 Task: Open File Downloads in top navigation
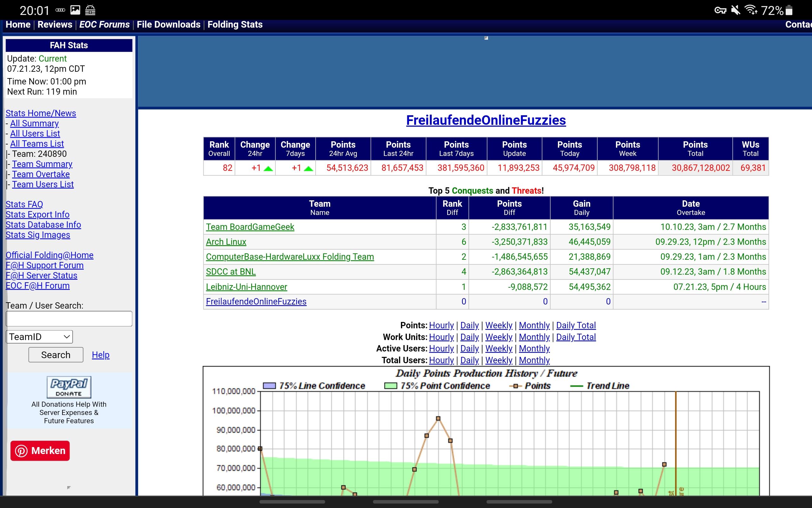pyautogui.click(x=168, y=24)
